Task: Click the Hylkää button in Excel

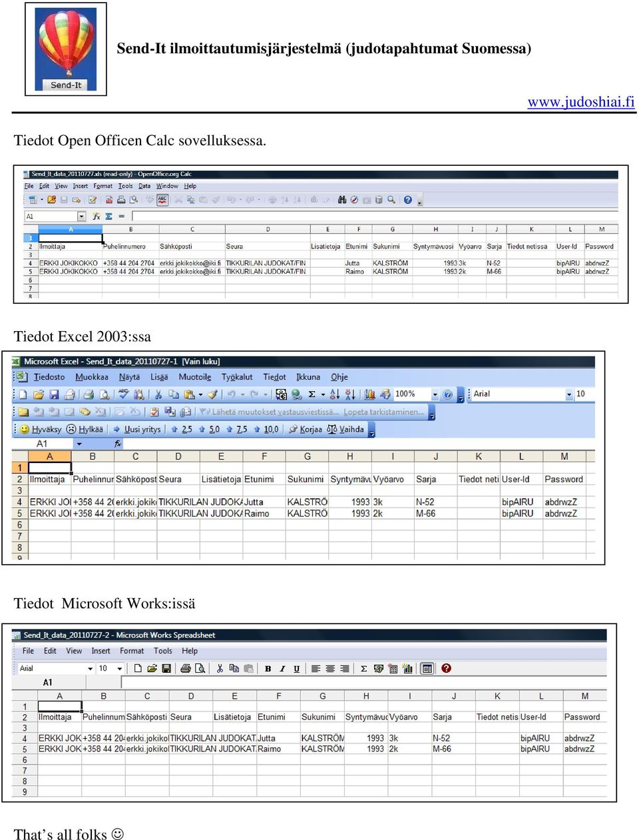Action: [x=85, y=429]
